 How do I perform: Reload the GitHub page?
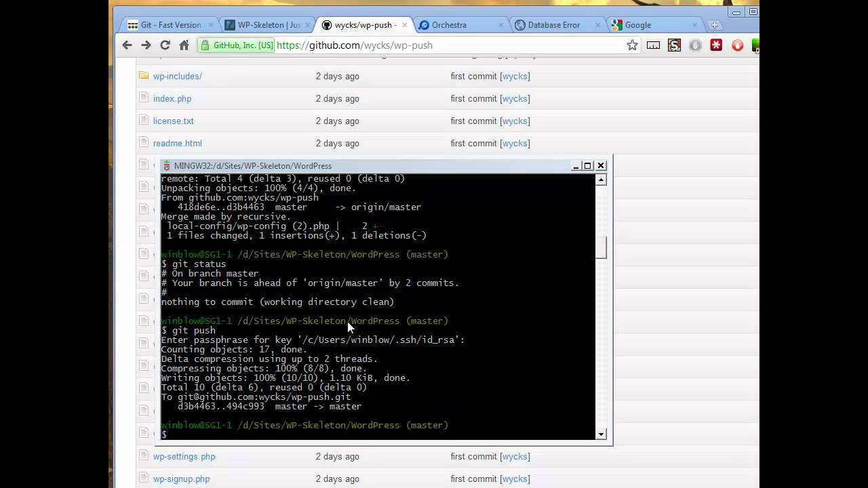pos(165,45)
